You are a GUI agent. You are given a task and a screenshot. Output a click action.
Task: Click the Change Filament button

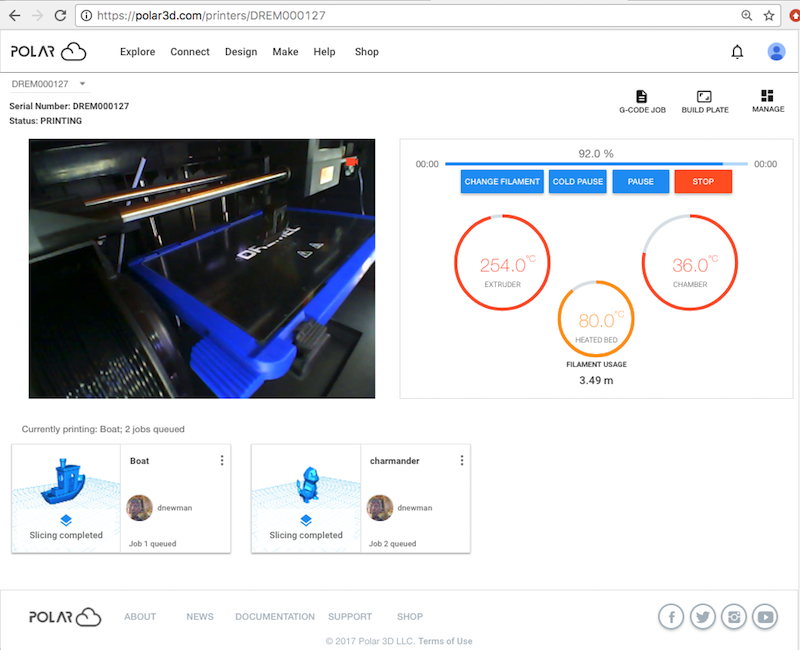pos(502,182)
